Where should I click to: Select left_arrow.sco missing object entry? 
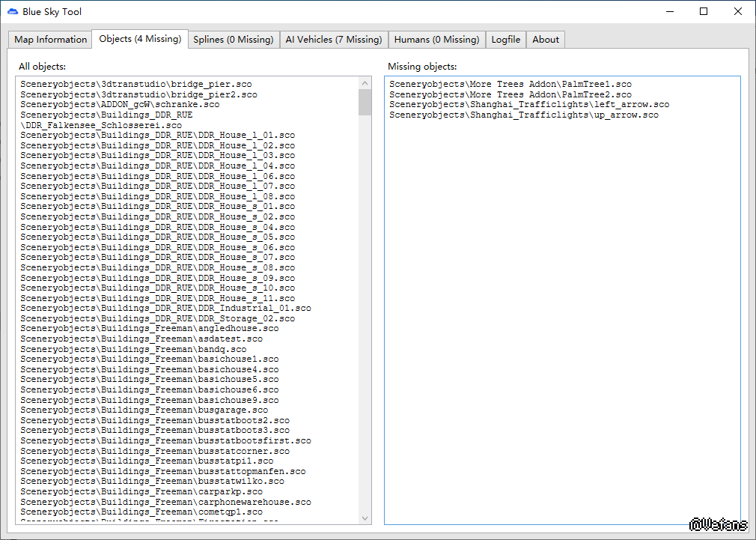coord(529,105)
